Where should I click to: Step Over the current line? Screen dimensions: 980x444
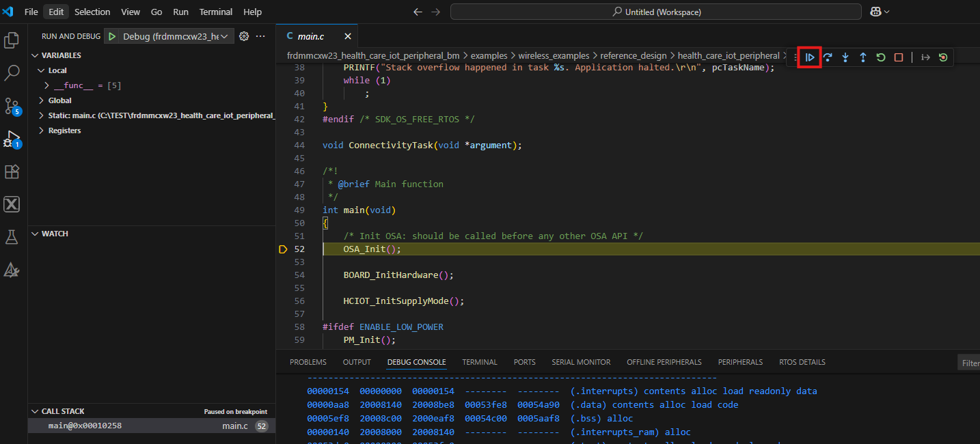tap(828, 57)
